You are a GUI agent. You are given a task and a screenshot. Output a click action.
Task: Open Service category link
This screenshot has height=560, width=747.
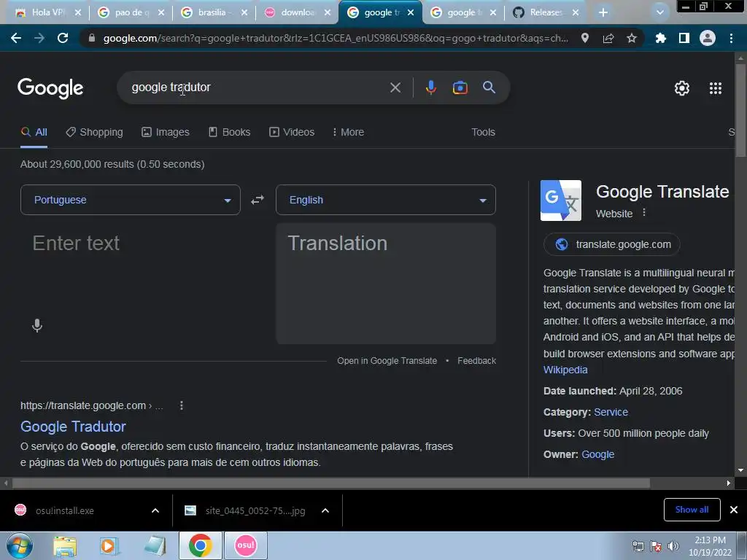pos(611,413)
